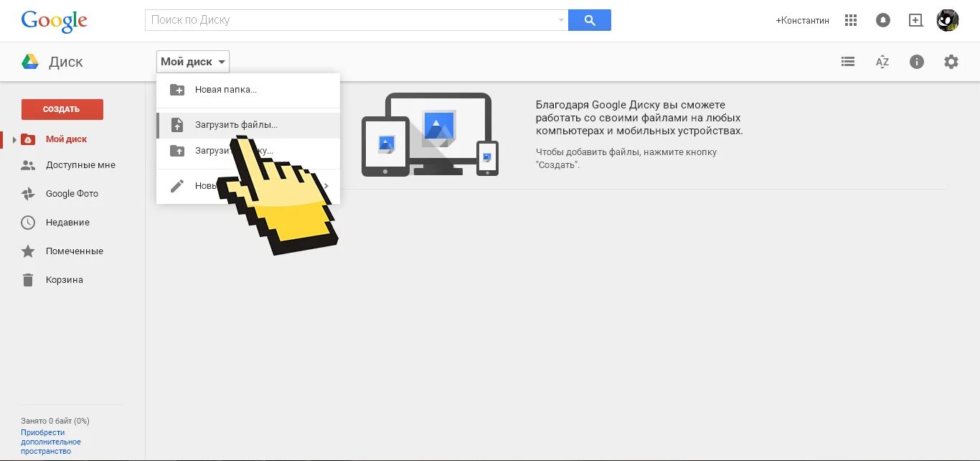Click the share plus box icon
The image size is (980, 461).
tap(915, 20)
